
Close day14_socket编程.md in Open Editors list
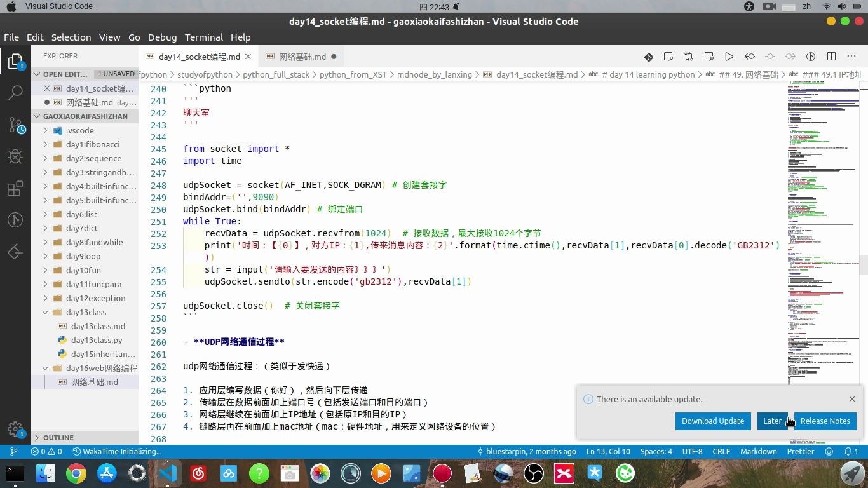pos(47,88)
